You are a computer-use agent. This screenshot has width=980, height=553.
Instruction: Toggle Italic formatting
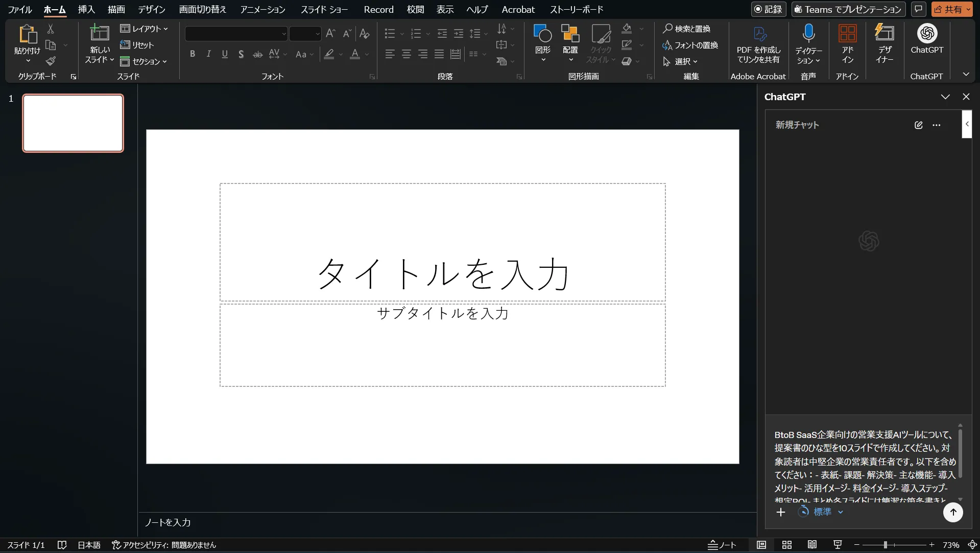point(208,54)
